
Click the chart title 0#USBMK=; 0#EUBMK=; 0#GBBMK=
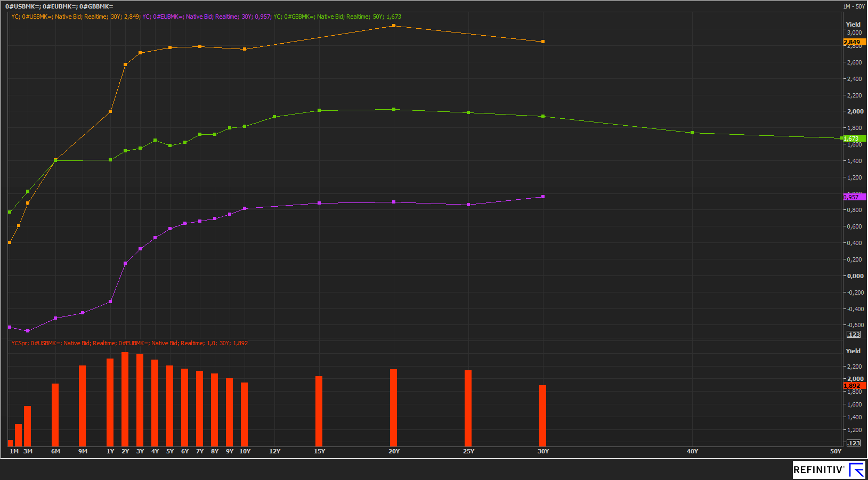[x=59, y=6]
